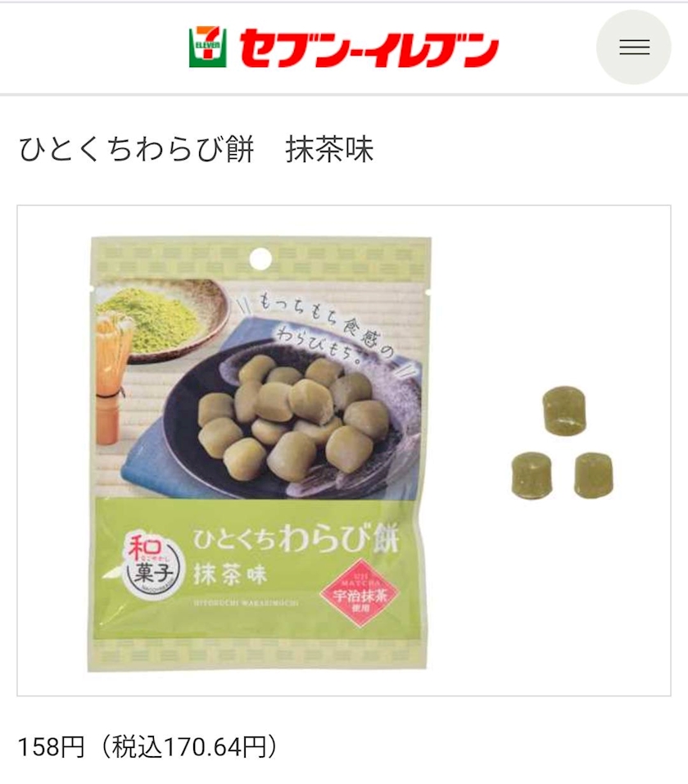Click the bottom-right mochi piece

[x=594, y=475]
